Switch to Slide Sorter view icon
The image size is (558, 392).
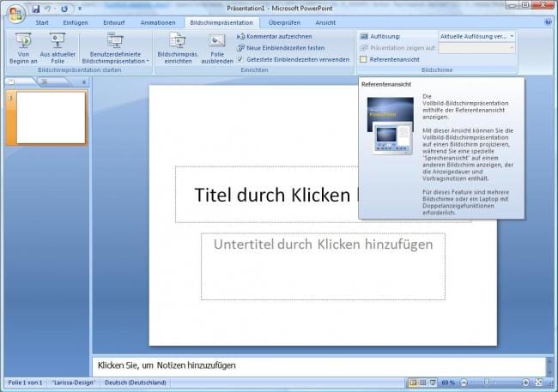422,383
